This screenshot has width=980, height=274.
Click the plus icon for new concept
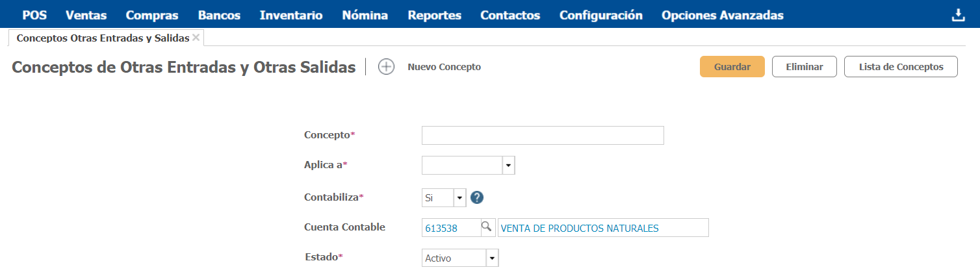[386, 67]
